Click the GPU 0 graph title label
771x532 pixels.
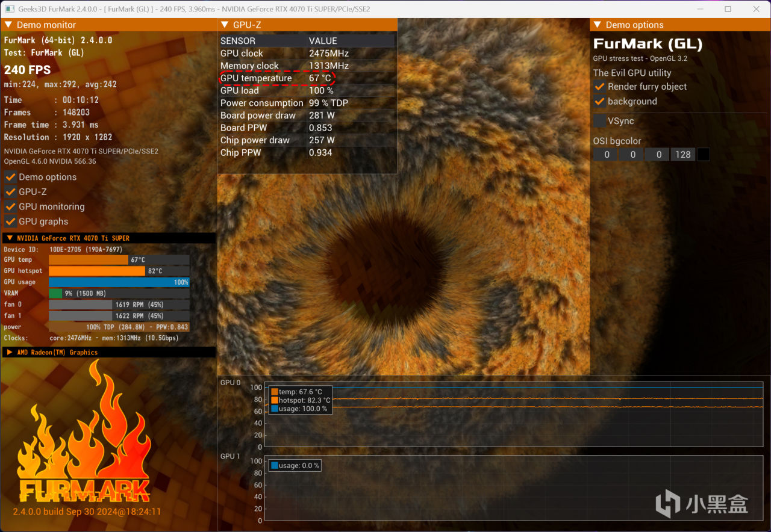tap(230, 383)
